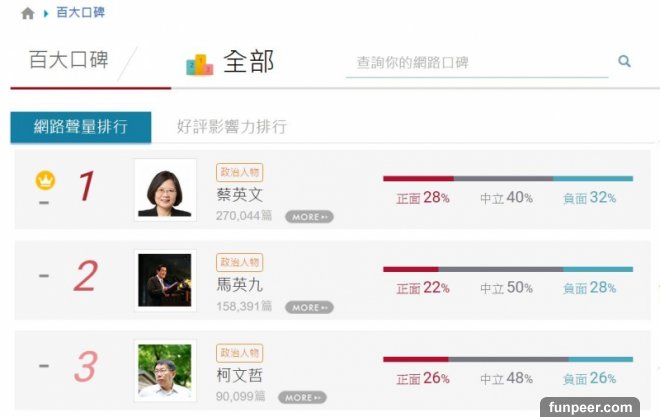Click 蔡英文's red positive sentiment bar

click(417, 179)
